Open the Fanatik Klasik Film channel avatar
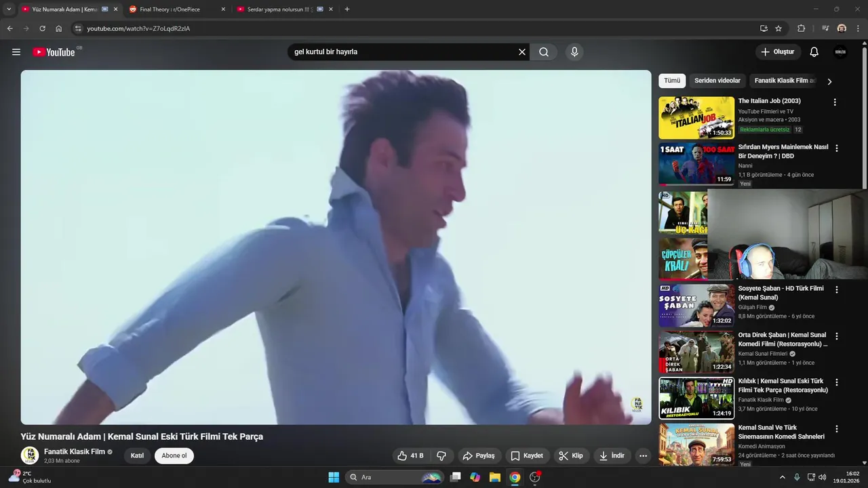The image size is (868, 488). [29, 455]
